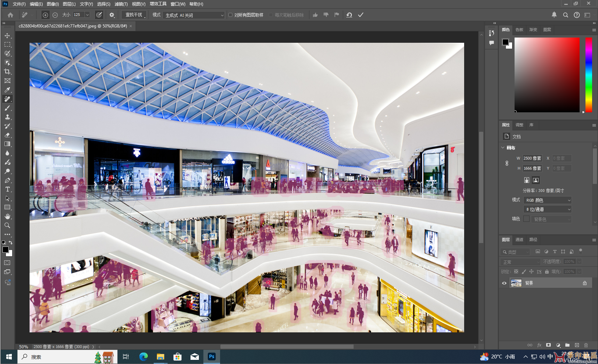Collapse the 画布 section chevron

tap(503, 148)
